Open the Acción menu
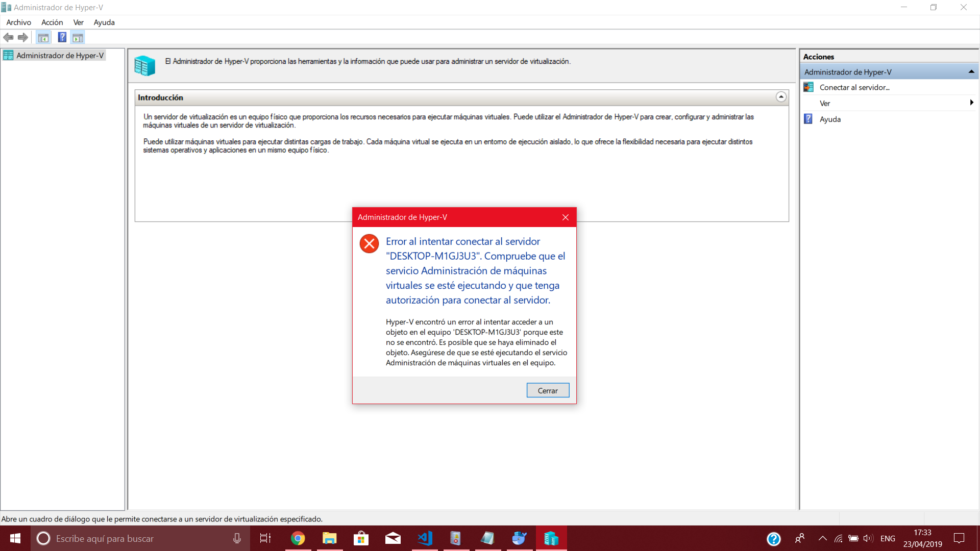Screen dimensions: 980x551 click(52, 22)
